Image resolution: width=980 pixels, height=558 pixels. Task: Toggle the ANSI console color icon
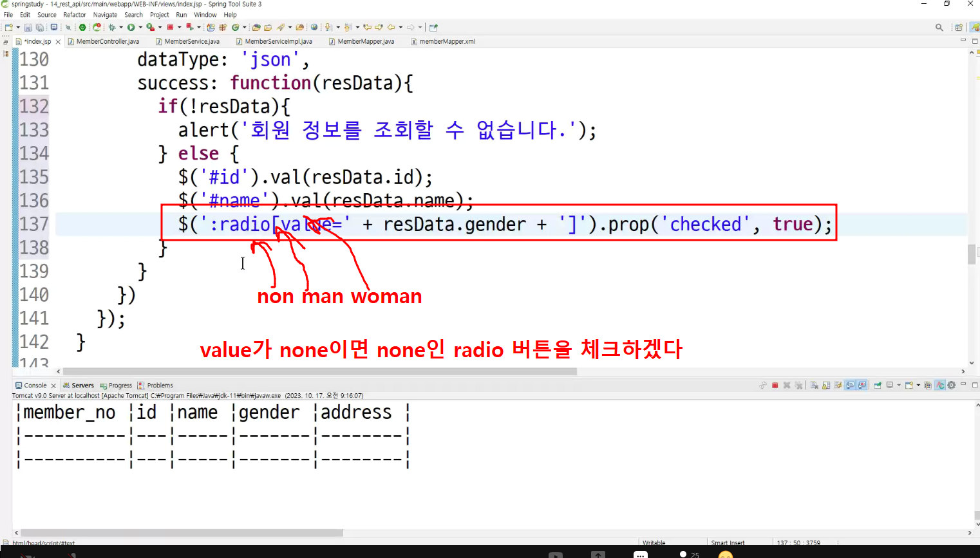pos(940,385)
